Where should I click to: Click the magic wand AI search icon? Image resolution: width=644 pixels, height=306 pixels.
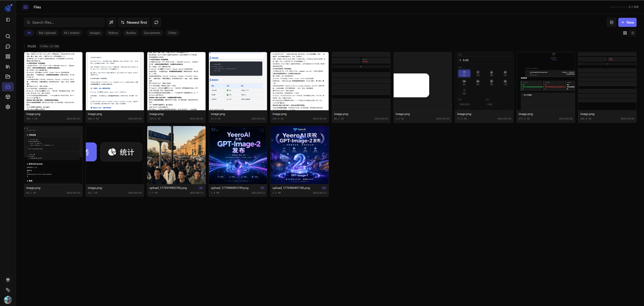click(x=111, y=23)
